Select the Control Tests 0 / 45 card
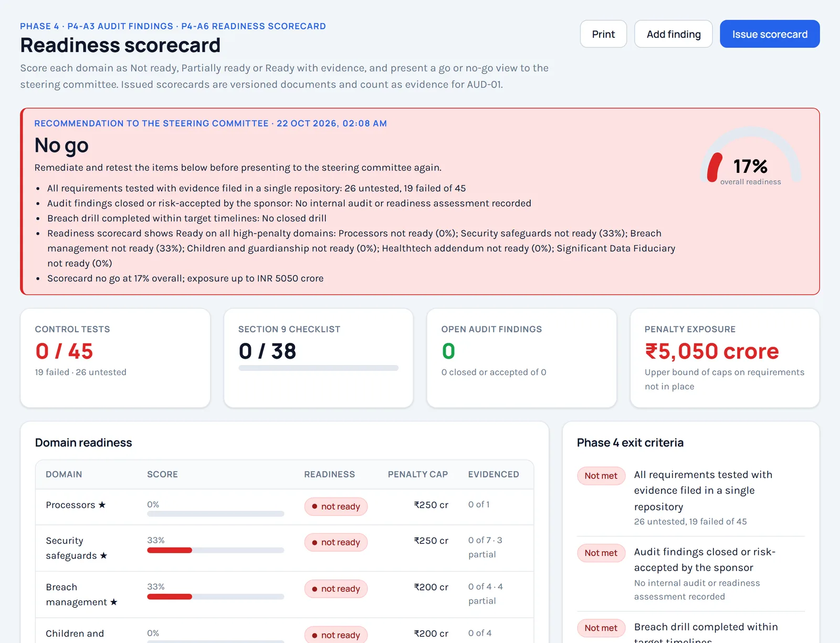 point(115,358)
